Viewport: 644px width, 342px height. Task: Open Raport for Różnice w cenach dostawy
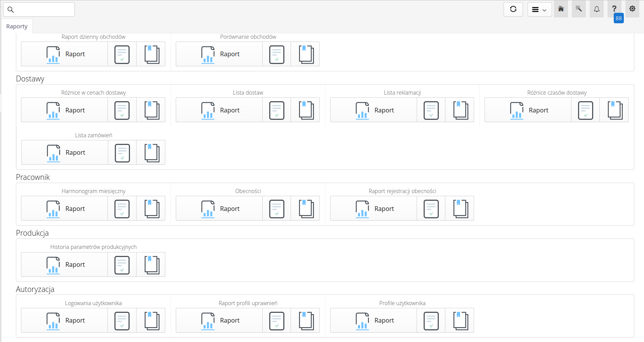point(64,110)
